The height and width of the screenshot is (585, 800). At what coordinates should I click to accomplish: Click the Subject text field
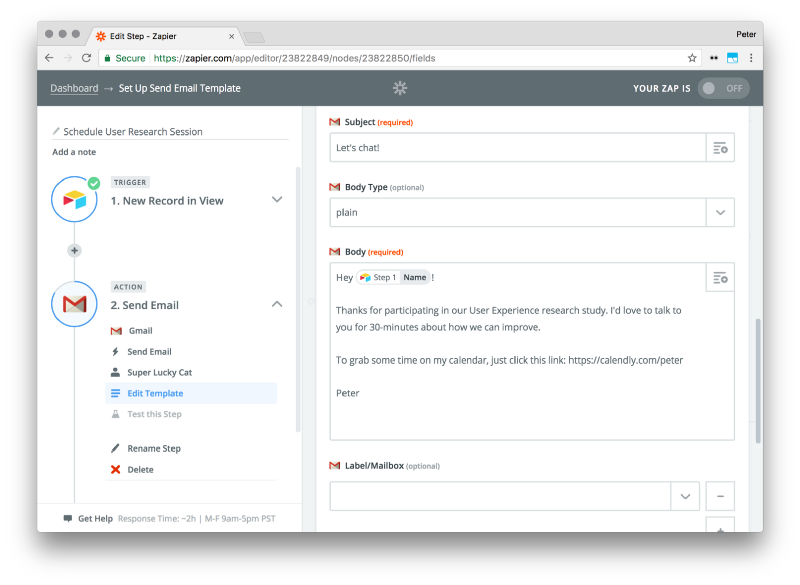pyautogui.click(x=518, y=148)
